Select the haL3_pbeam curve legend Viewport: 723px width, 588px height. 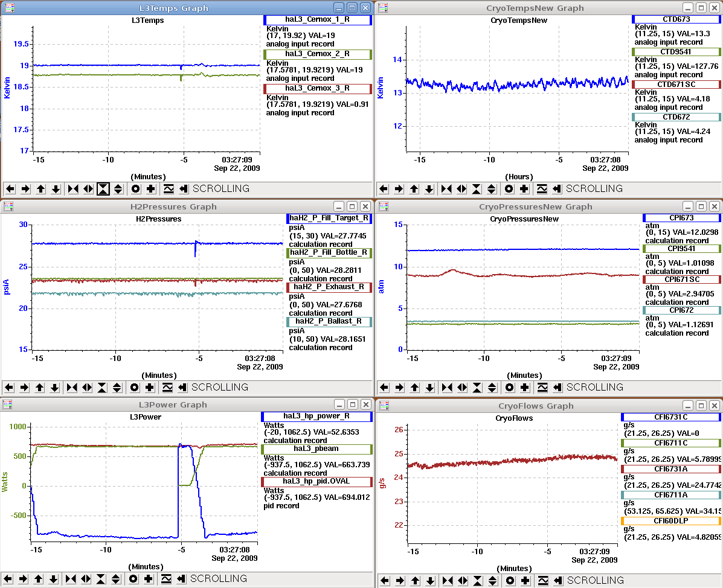click(317, 449)
